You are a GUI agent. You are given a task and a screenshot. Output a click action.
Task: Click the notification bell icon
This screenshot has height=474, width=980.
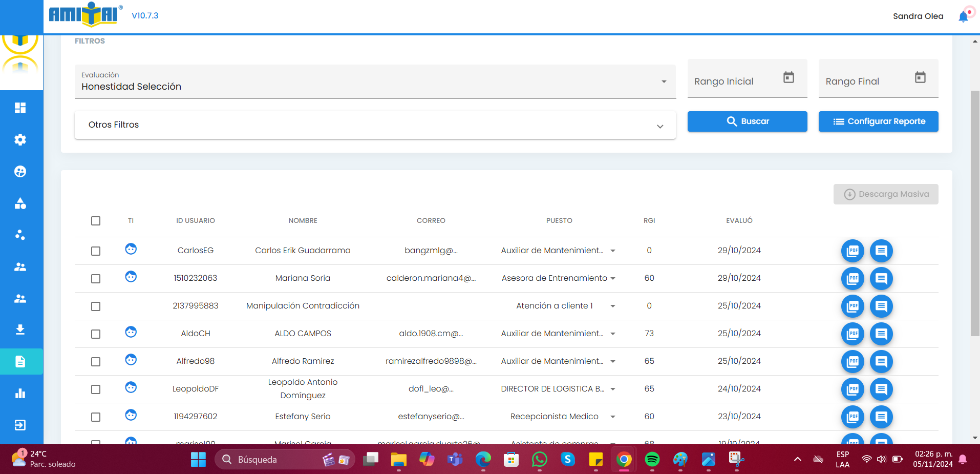[963, 16]
